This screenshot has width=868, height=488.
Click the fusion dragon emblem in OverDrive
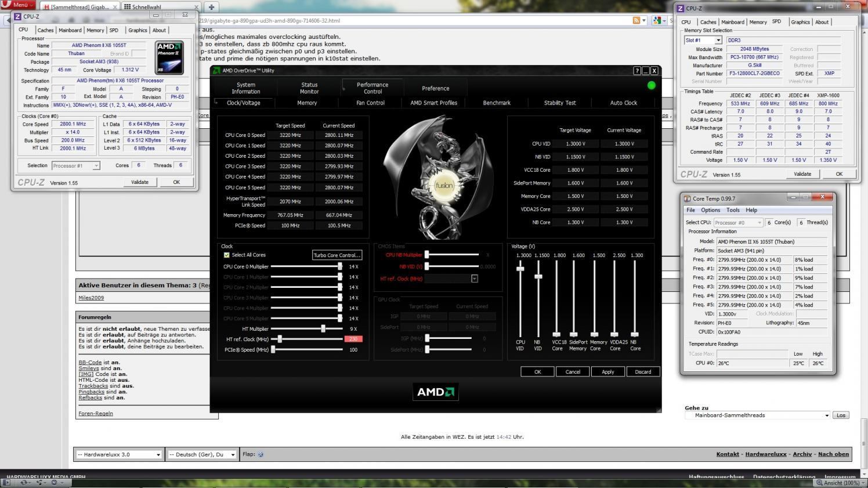pyautogui.click(x=444, y=186)
